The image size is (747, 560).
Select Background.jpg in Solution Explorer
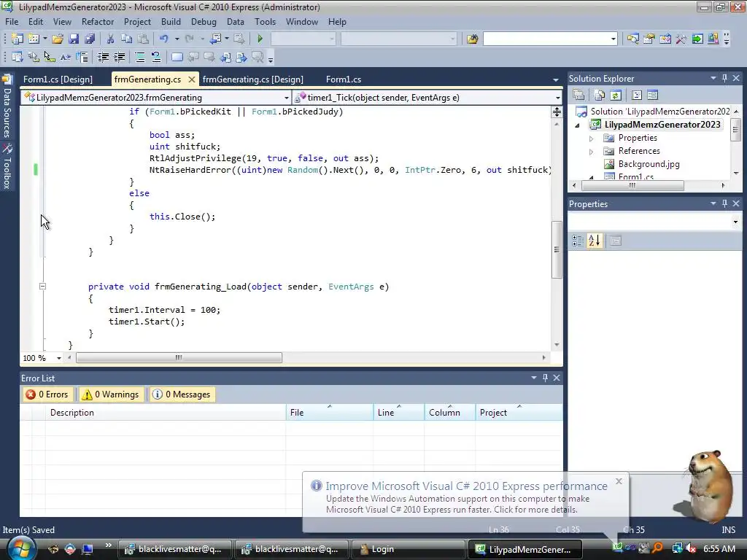pos(649,164)
